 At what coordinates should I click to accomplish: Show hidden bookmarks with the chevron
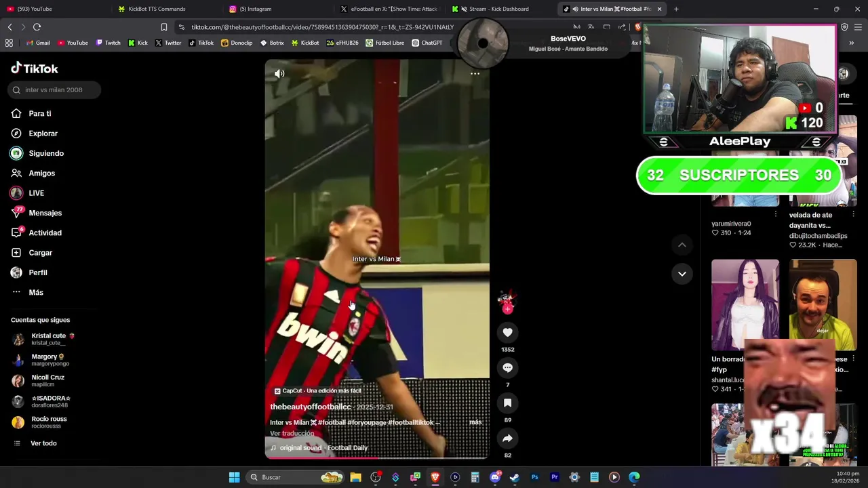tap(851, 43)
